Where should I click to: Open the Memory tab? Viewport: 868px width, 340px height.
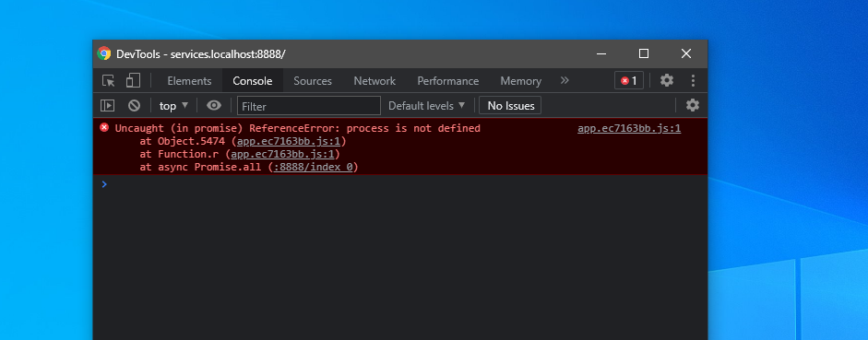click(520, 81)
